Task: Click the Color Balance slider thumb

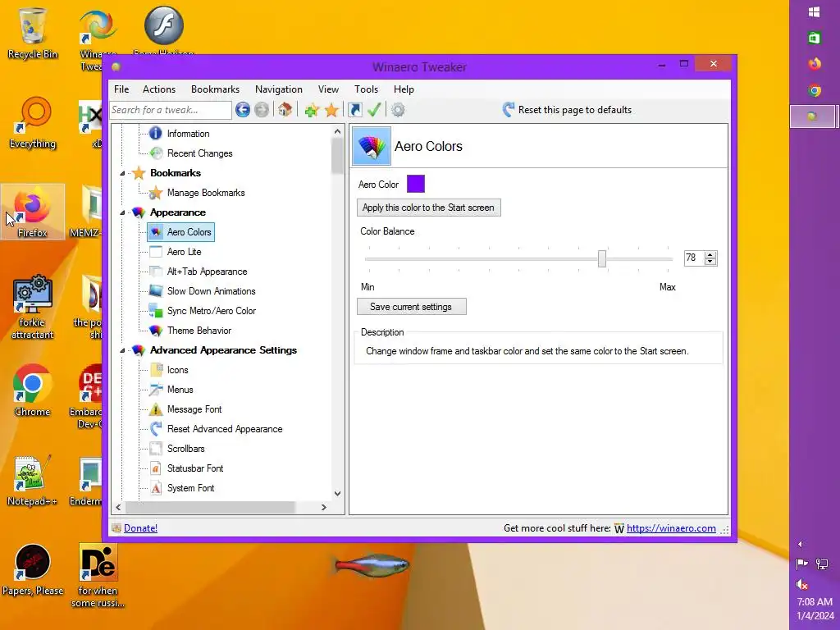Action: tap(602, 258)
